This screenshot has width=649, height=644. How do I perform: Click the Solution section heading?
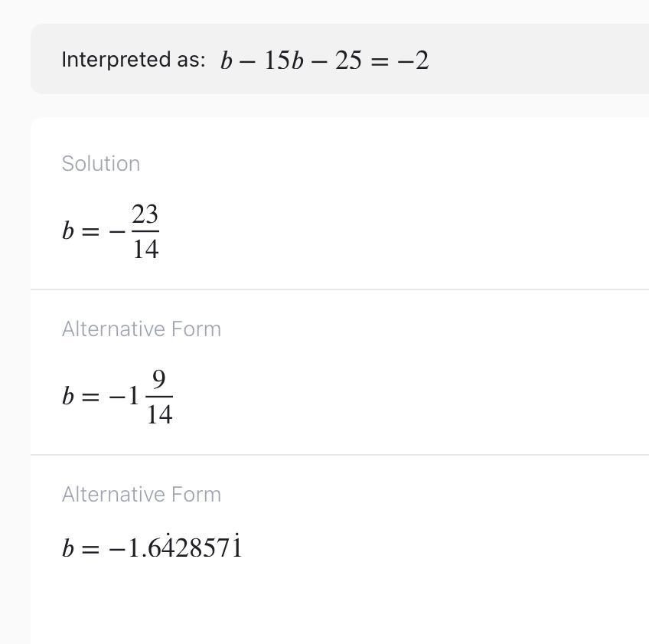coord(100,164)
